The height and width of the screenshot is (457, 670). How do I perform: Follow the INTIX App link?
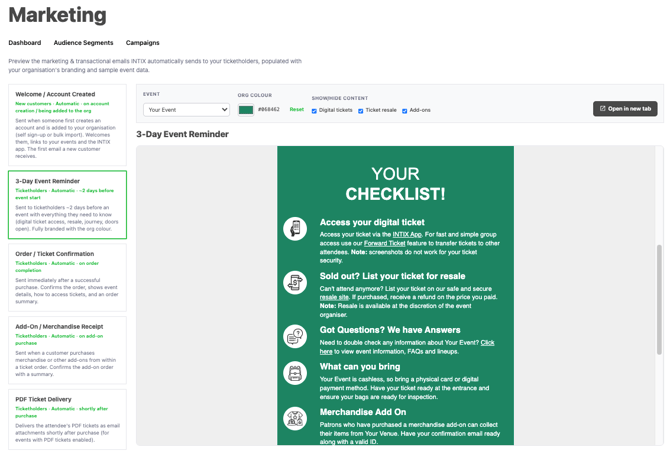coord(407,234)
